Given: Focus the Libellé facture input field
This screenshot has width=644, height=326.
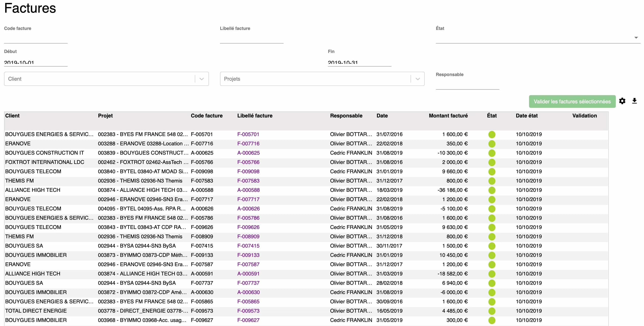Looking at the screenshot, I should 251,38.
